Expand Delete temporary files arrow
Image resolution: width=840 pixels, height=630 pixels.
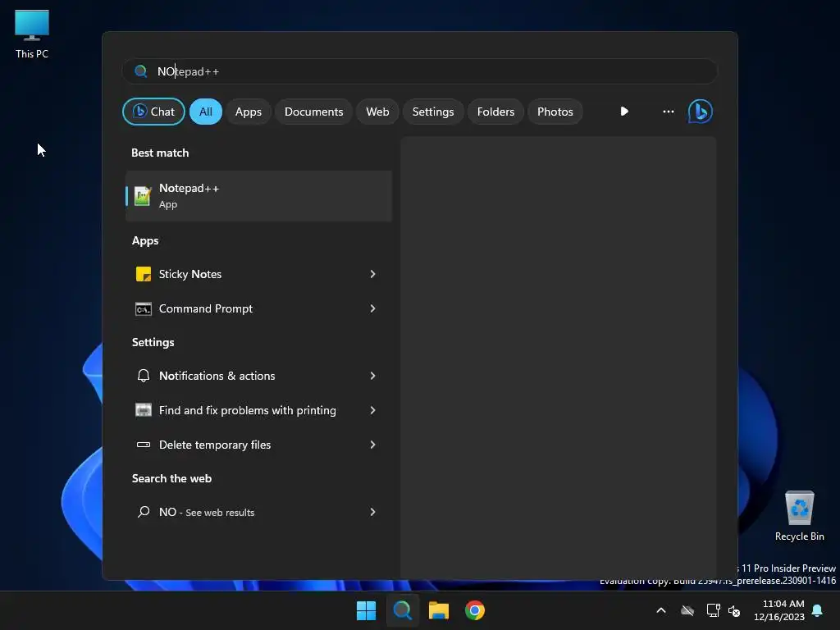click(373, 445)
